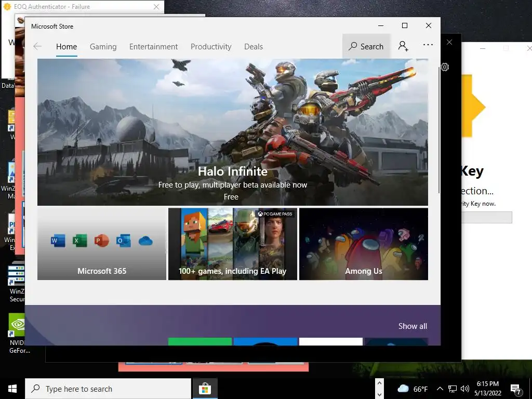Open the Among Us tile

tap(363, 244)
